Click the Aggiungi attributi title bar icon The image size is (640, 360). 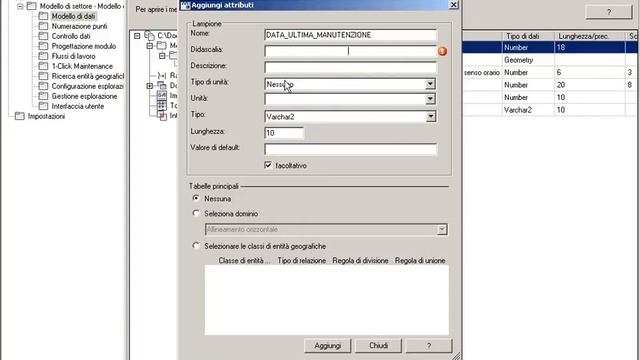185,5
